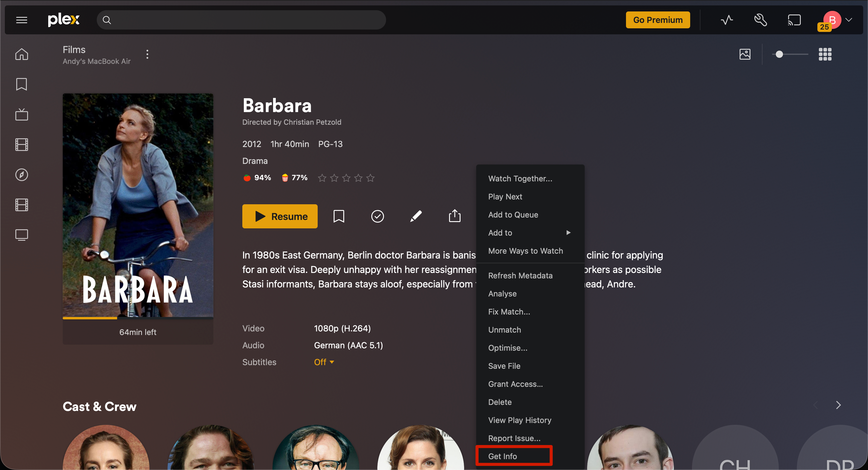Screen dimensions: 868x470
Task: Click the search magnifier icon
Action: coord(107,20)
